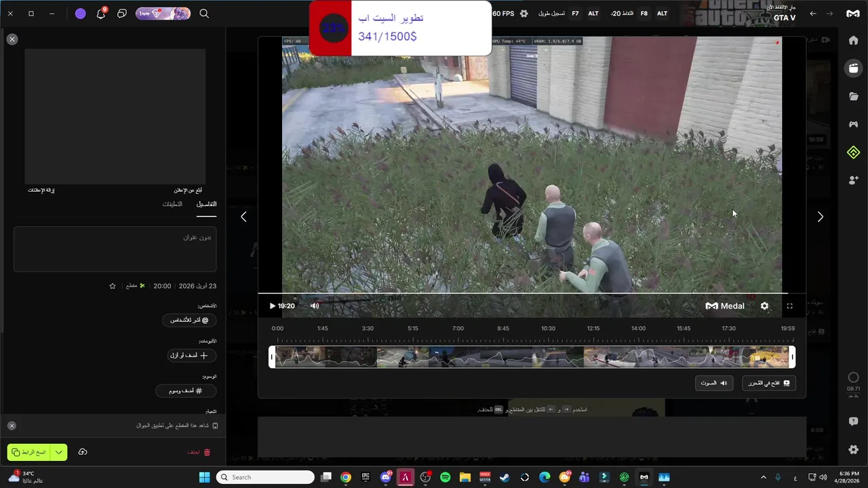868x488 pixels.
Task: Go to the previous clip arrow
Action: coord(243,217)
